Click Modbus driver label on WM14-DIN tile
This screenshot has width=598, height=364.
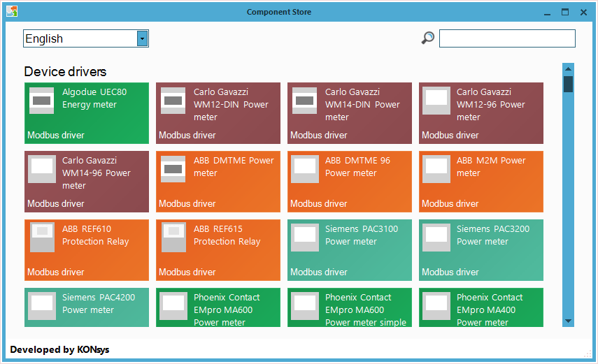click(x=319, y=136)
